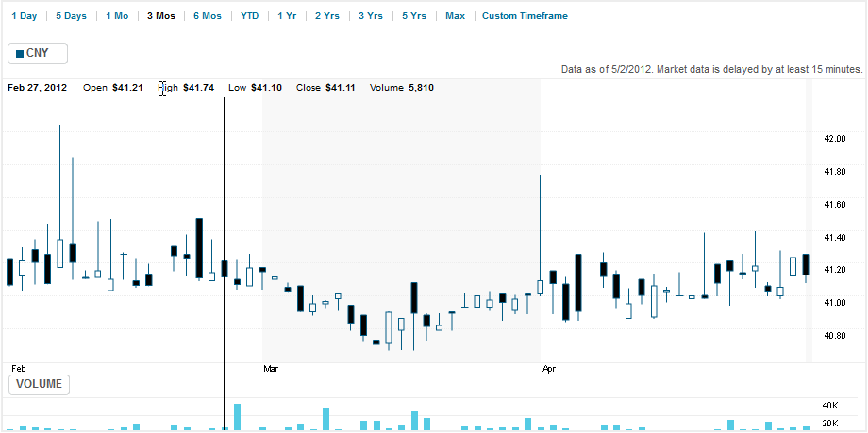The width and height of the screenshot is (868, 433).
Task: Click the VOLUME panel label button
Action: click(x=39, y=384)
